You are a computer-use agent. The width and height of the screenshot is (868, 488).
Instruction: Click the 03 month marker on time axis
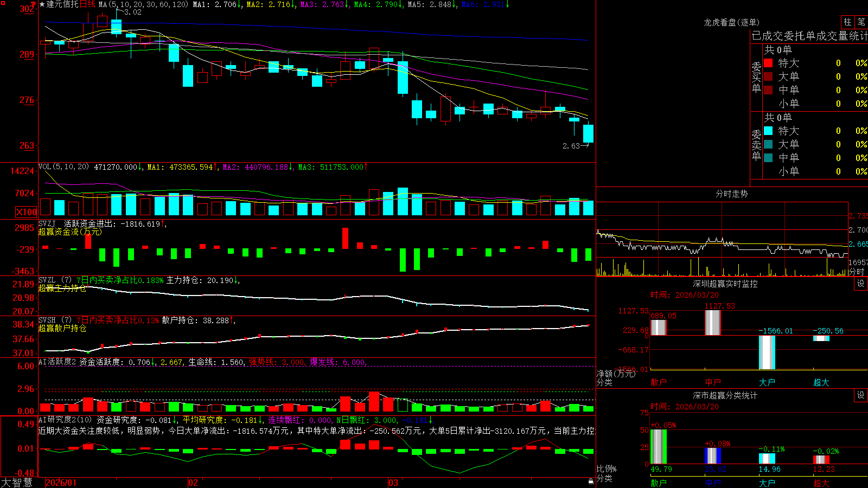[x=393, y=483]
